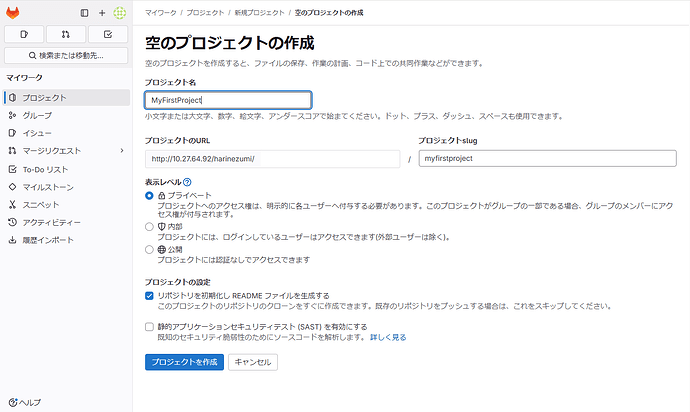Enable the SAST security testing checkbox
This screenshot has width=690, height=412.
[x=149, y=327]
